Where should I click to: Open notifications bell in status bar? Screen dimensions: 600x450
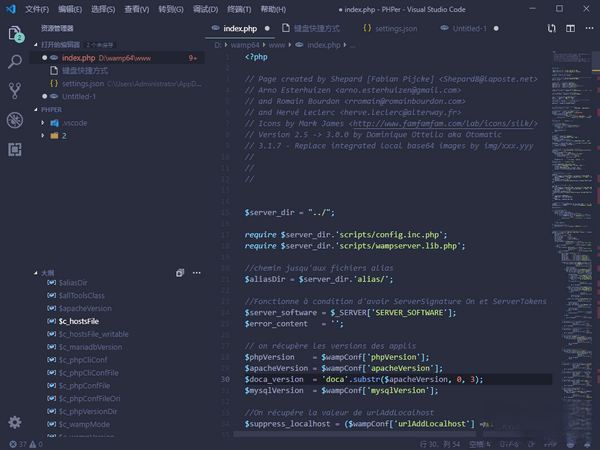587,444
